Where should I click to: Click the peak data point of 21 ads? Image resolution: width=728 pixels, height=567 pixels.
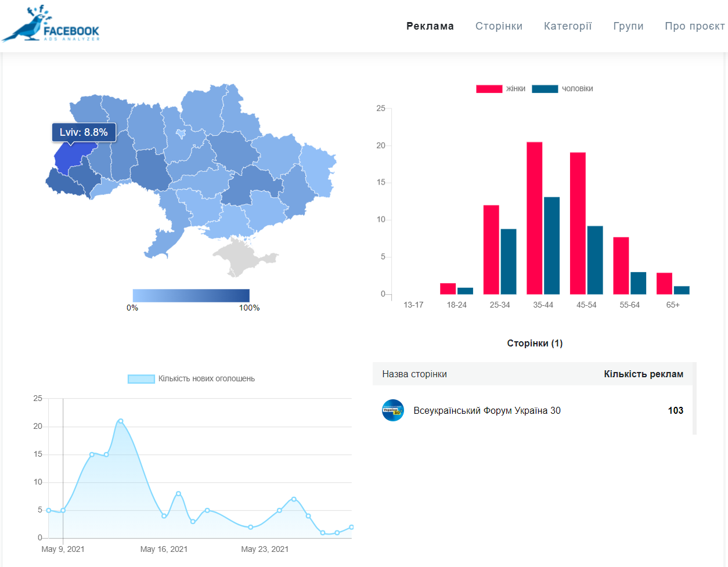[120, 421]
